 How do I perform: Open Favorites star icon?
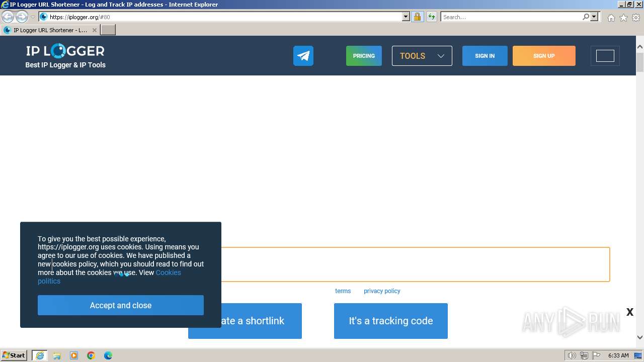(623, 18)
